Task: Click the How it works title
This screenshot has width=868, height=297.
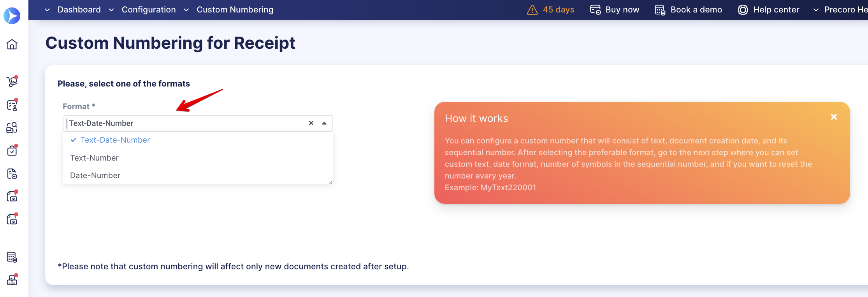Action: click(x=476, y=118)
